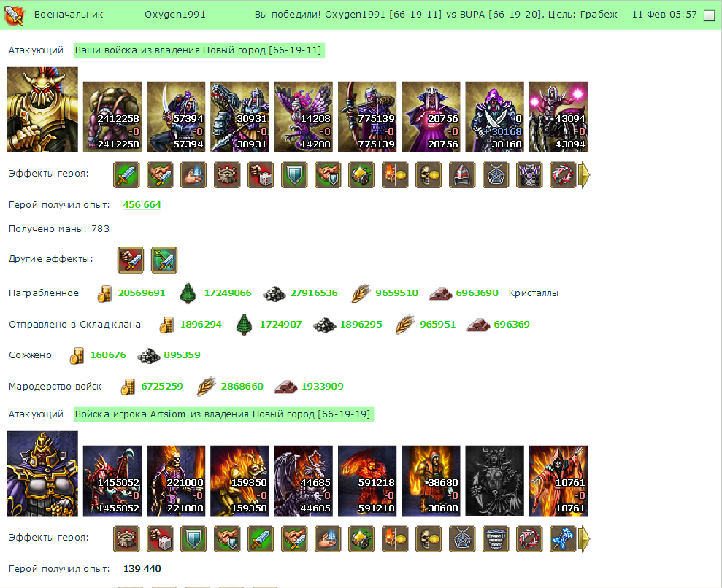Open Artsiom's purple armored hero portrait
Image resolution: width=722 pixels, height=588 pixels.
coord(42,473)
